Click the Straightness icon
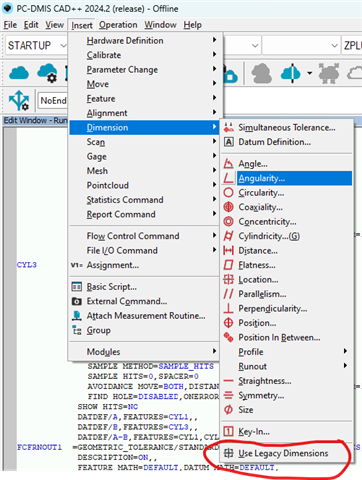The height and width of the screenshot is (480, 362). coord(228,381)
